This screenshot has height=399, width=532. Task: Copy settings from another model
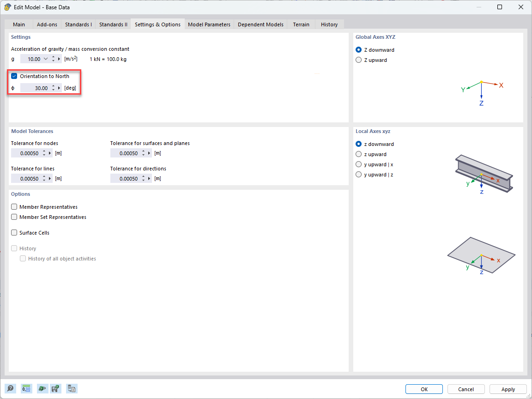72,388
